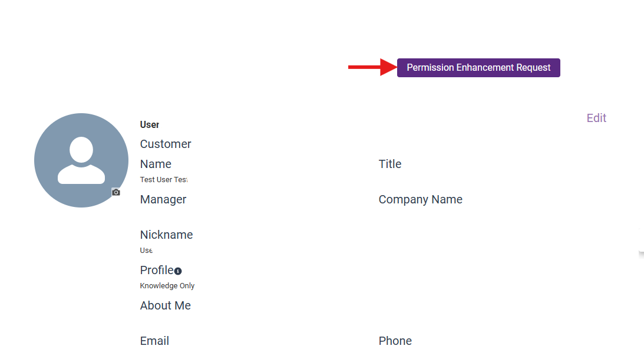Click the Profile field label
Image resolution: width=644 pixels, height=349 pixels.
point(156,270)
